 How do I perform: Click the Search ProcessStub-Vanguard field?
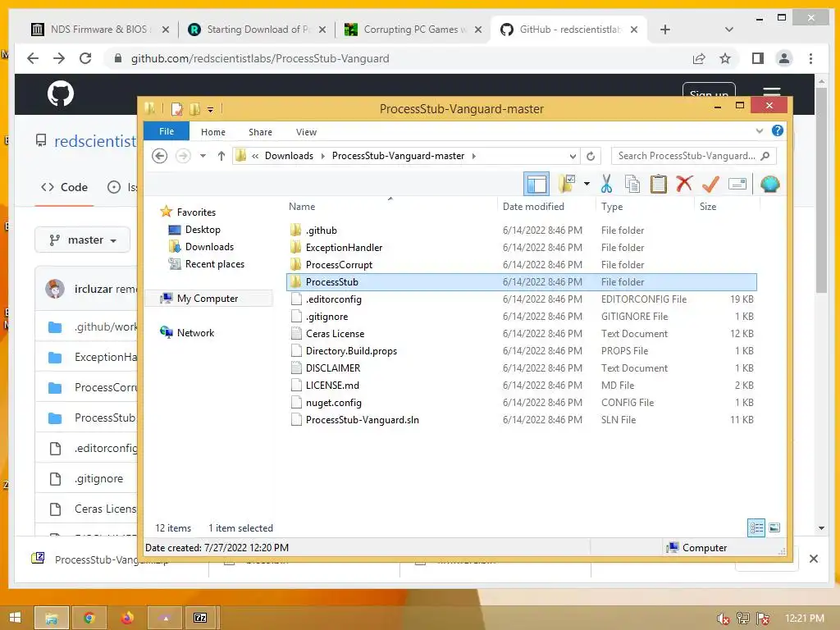click(693, 156)
